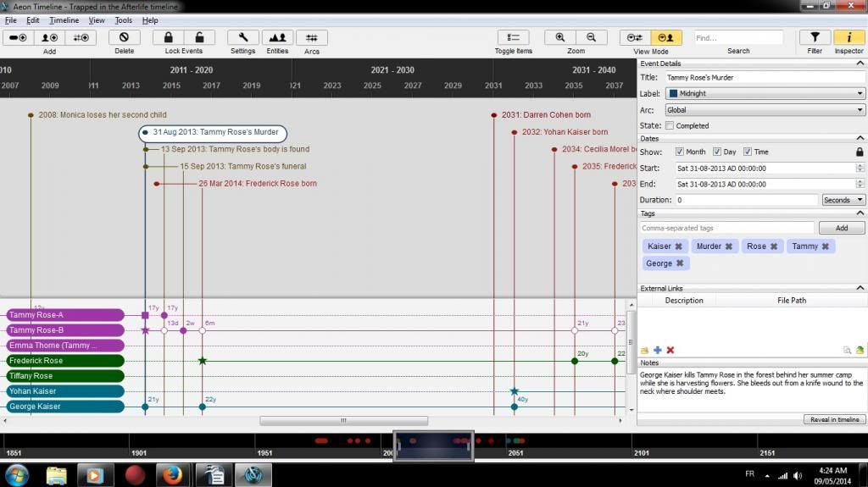Click the Delete event toolbar icon
Screen dimensions: 868x487
(124, 38)
